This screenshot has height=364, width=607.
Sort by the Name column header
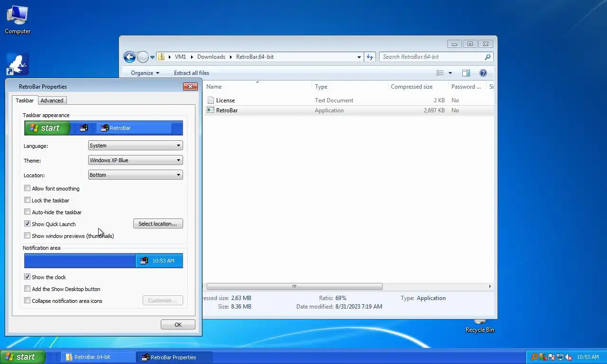258,87
